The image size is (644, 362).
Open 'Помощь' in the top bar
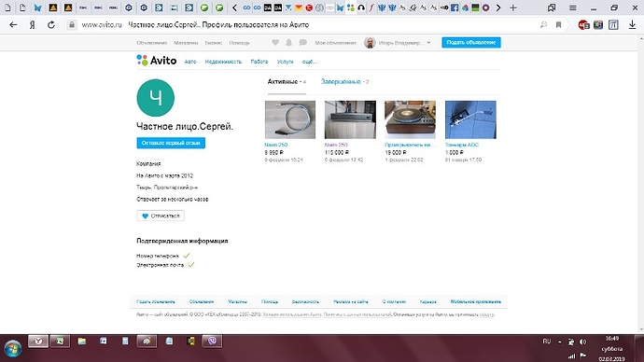239,43
